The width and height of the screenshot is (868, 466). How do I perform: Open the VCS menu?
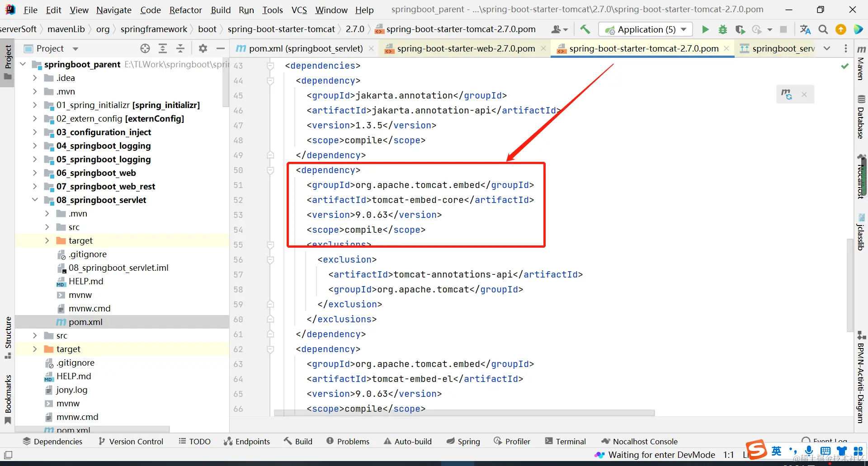299,10
